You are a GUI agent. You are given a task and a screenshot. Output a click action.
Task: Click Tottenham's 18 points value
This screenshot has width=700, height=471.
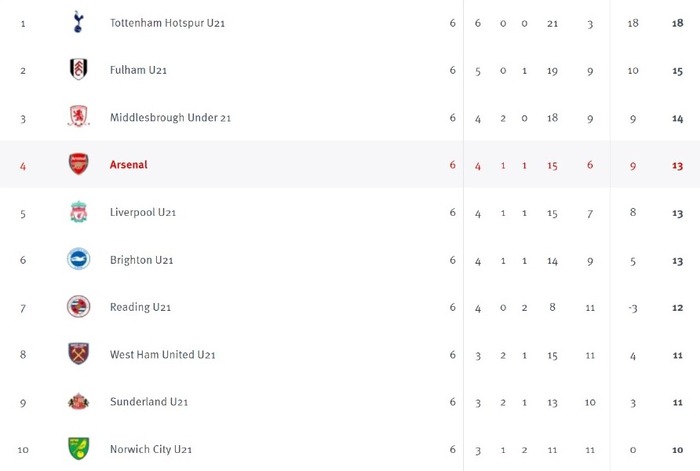point(677,23)
